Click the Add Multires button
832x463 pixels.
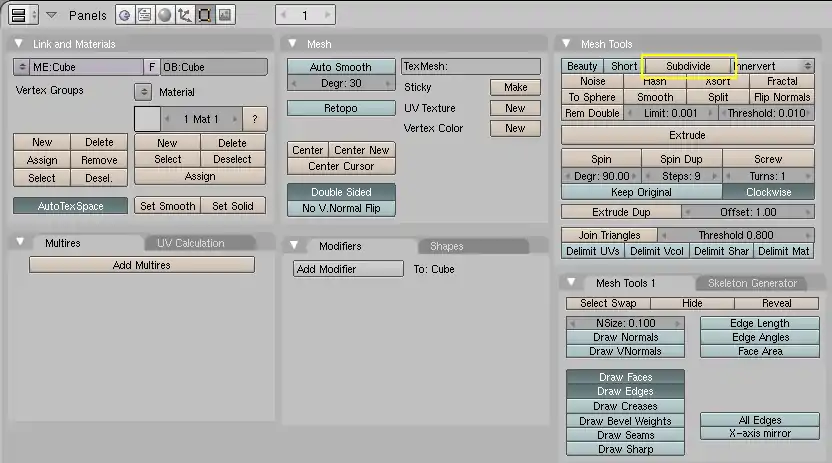point(142,265)
